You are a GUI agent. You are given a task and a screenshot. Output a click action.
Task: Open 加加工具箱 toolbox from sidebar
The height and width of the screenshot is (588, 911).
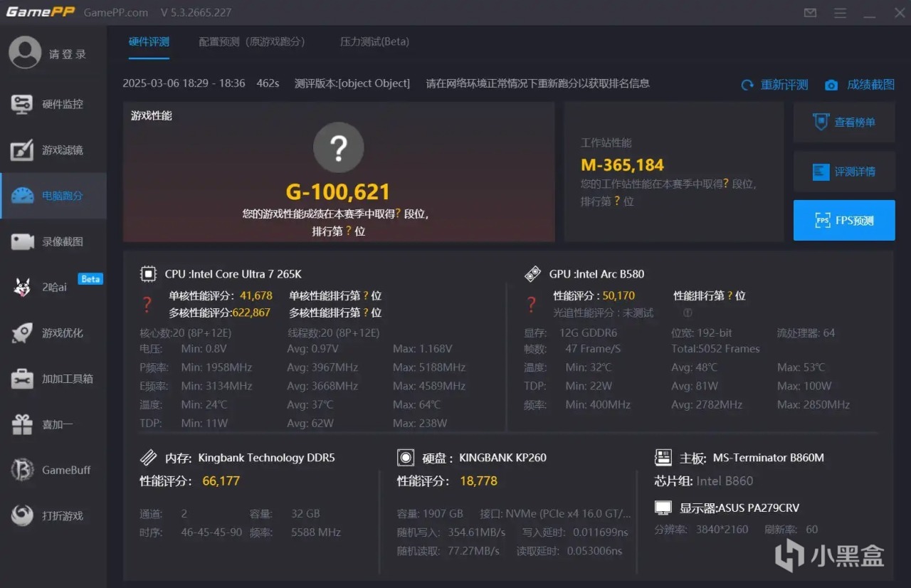click(53, 379)
